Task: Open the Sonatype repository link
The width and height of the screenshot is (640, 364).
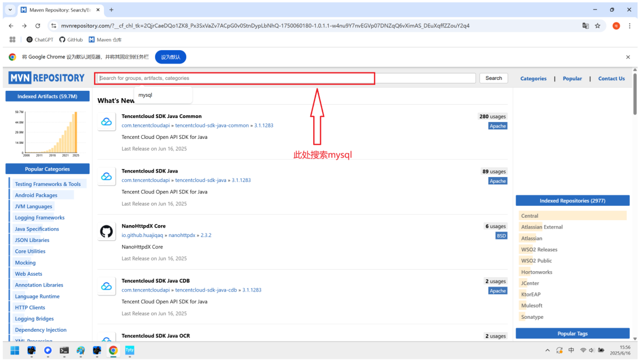Action: click(532, 317)
